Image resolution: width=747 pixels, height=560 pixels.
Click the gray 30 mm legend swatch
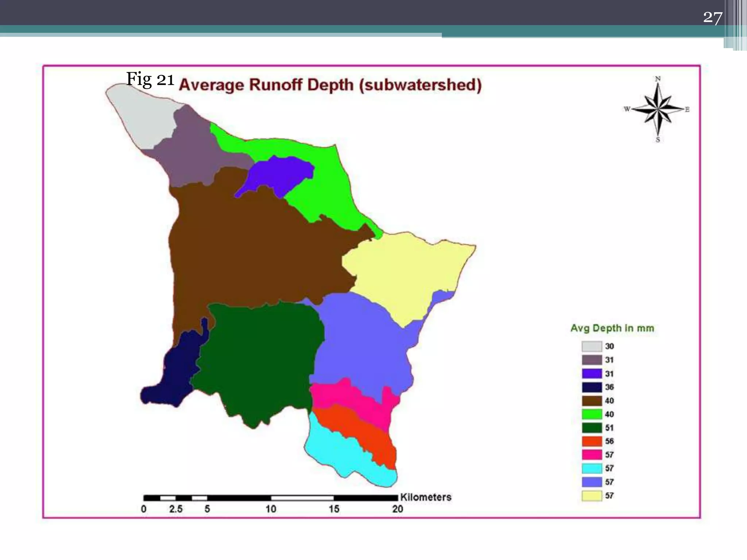591,346
